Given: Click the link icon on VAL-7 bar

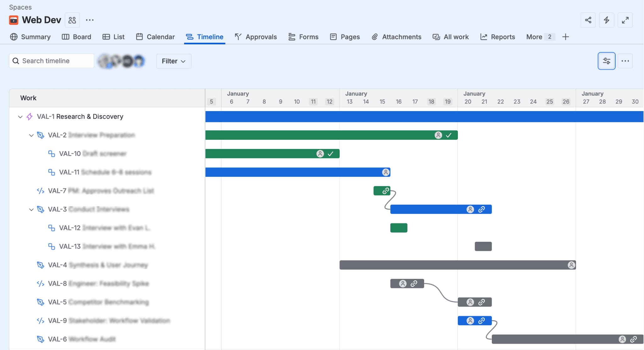Looking at the screenshot, I should 386,191.
